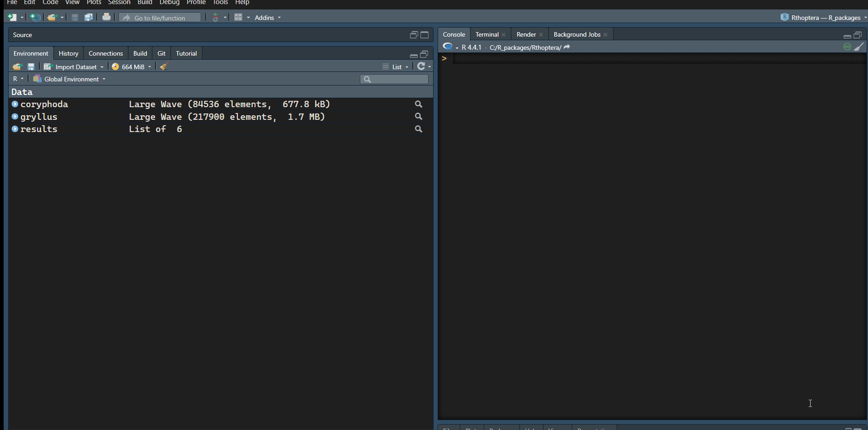The image size is (868, 430).
Task: Clear the console with the broom icon
Action: tap(859, 47)
